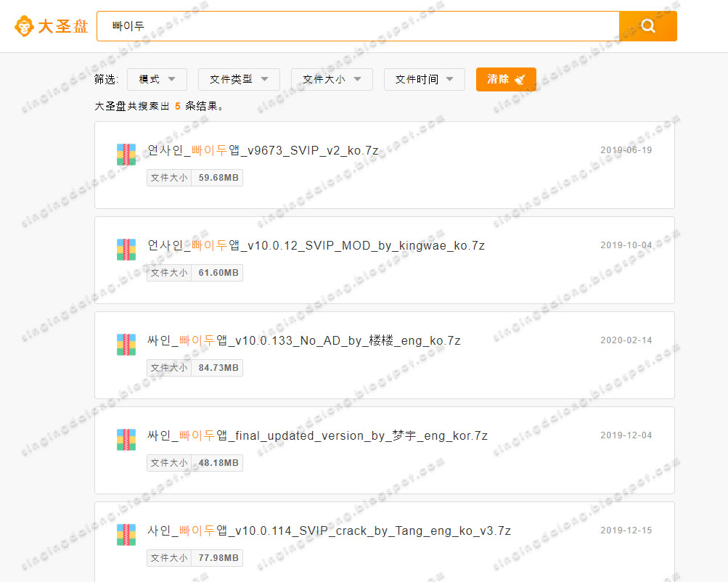Click the 59.68MB file size tag
This screenshot has height=582, width=728.
(x=195, y=178)
